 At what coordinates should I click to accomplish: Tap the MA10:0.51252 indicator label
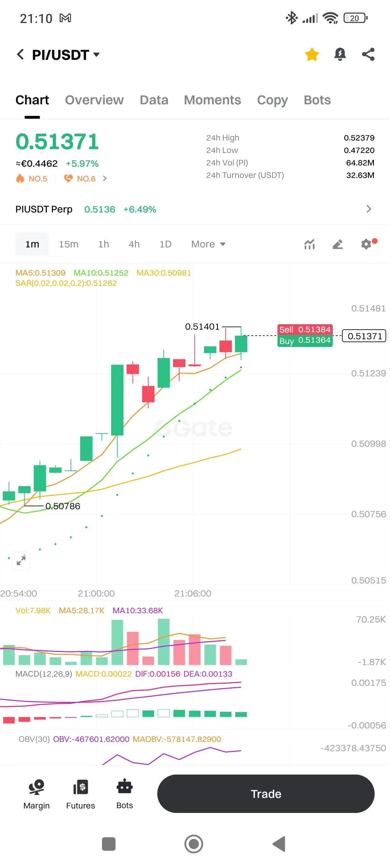(x=101, y=273)
